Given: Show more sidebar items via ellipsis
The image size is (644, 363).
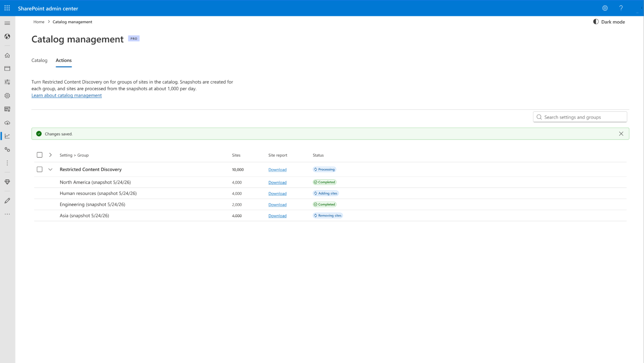Looking at the screenshot, I should (x=7, y=214).
